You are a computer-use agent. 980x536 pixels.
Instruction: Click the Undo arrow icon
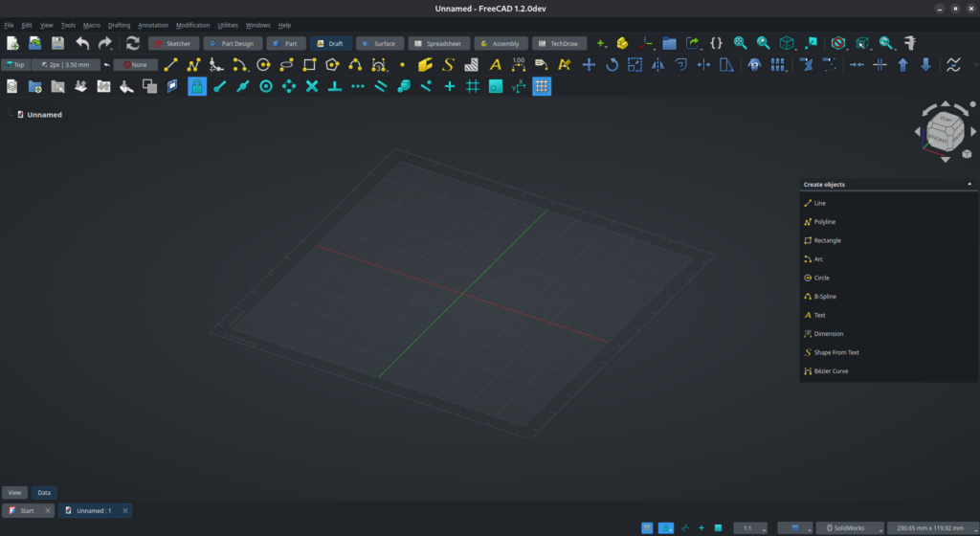tap(82, 43)
